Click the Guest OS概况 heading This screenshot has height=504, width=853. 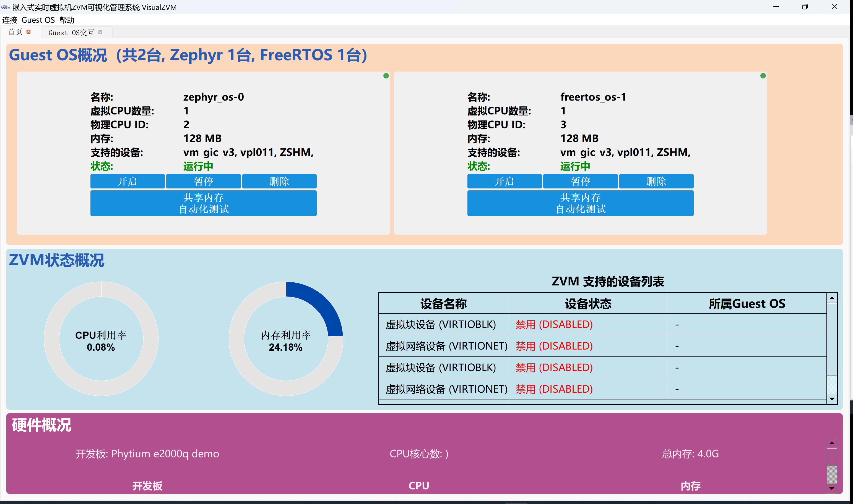click(x=188, y=55)
